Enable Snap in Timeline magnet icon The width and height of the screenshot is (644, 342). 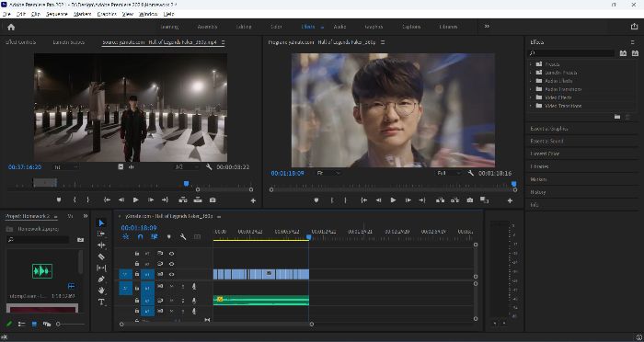140,237
